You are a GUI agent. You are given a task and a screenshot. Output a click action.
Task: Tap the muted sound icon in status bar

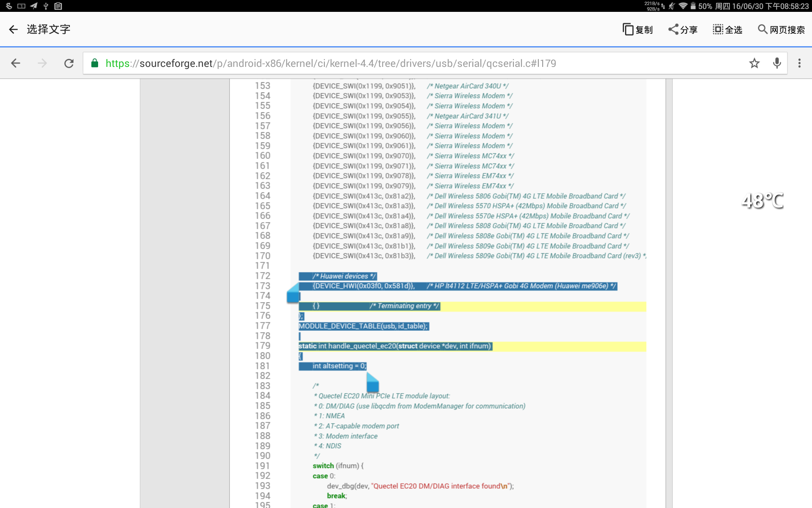672,6
